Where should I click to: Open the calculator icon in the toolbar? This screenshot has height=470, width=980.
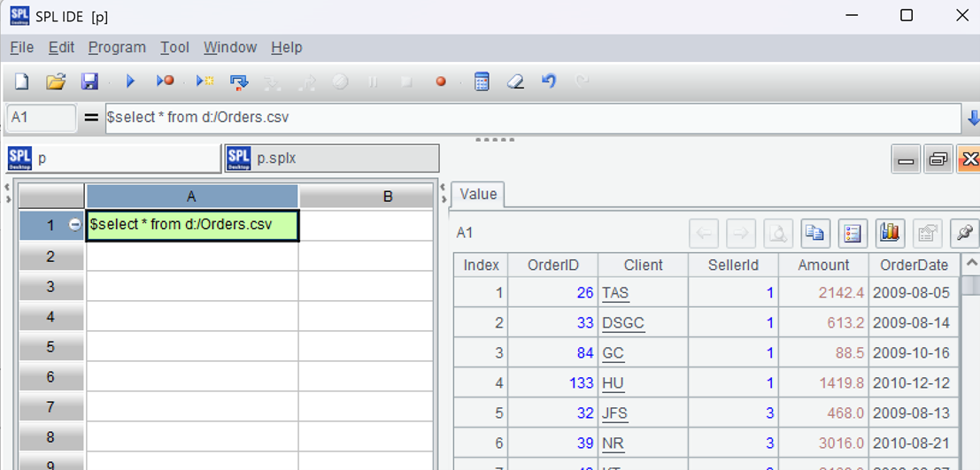[x=482, y=81]
